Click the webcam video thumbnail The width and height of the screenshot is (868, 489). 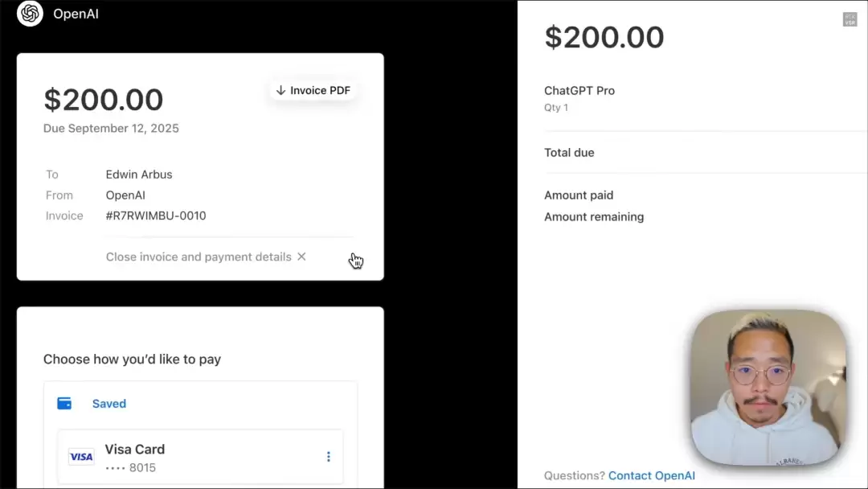point(768,389)
